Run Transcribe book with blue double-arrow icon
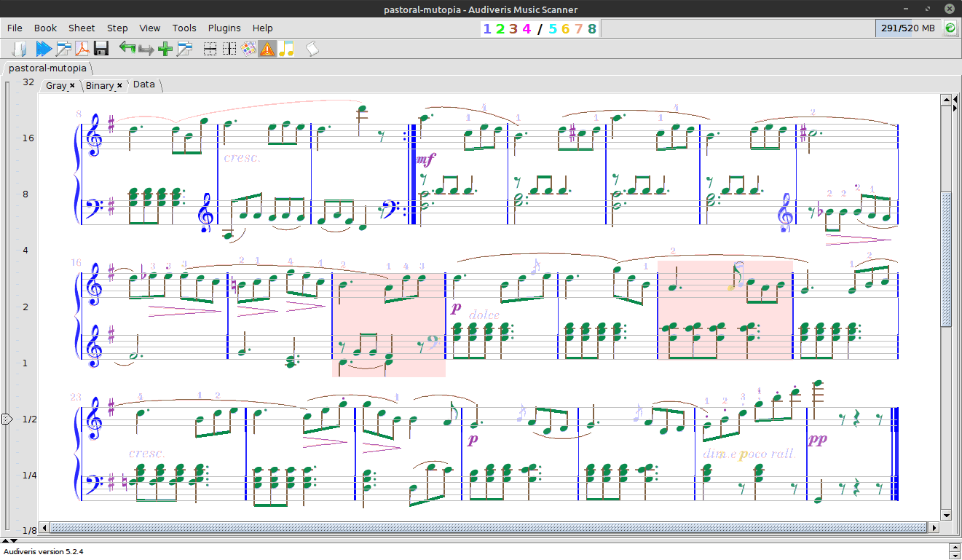962x560 pixels. click(x=44, y=49)
